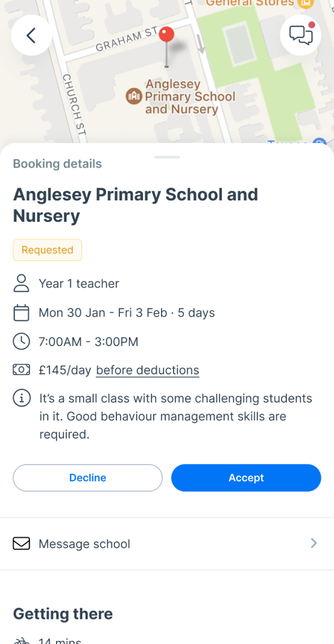The height and width of the screenshot is (644, 334).
Task: Tap the Getting there section heading
Action: coord(63,614)
